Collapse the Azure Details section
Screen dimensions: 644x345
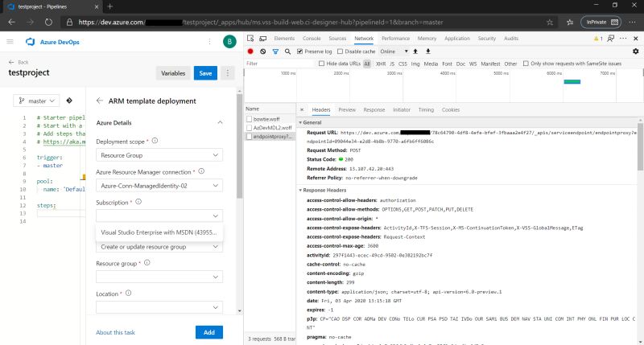(x=220, y=122)
